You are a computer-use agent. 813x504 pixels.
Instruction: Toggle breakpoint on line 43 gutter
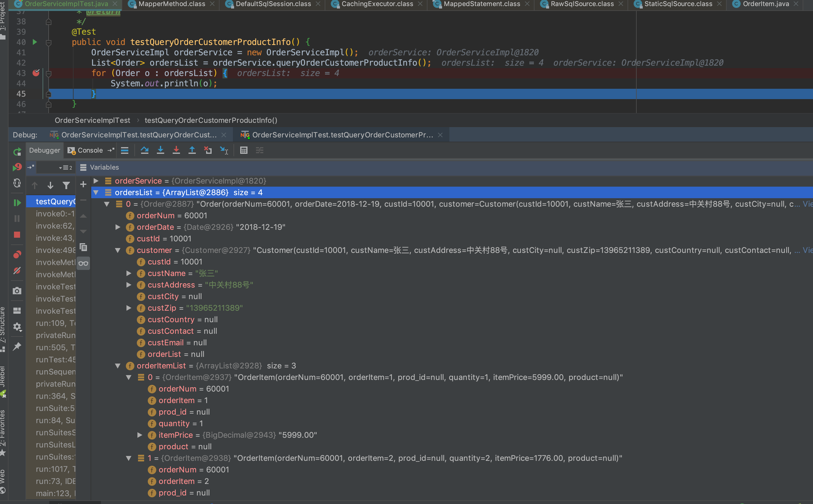(36, 73)
